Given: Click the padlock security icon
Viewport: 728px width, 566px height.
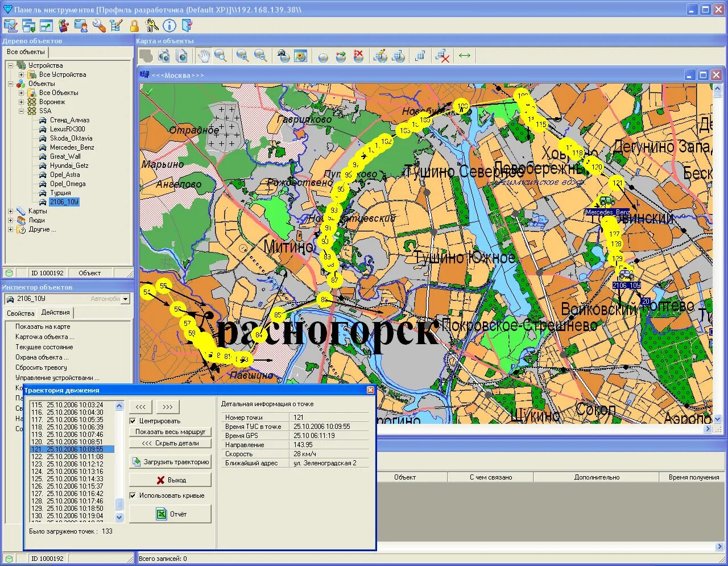Looking at the screenshot, I should pos(133,26).
